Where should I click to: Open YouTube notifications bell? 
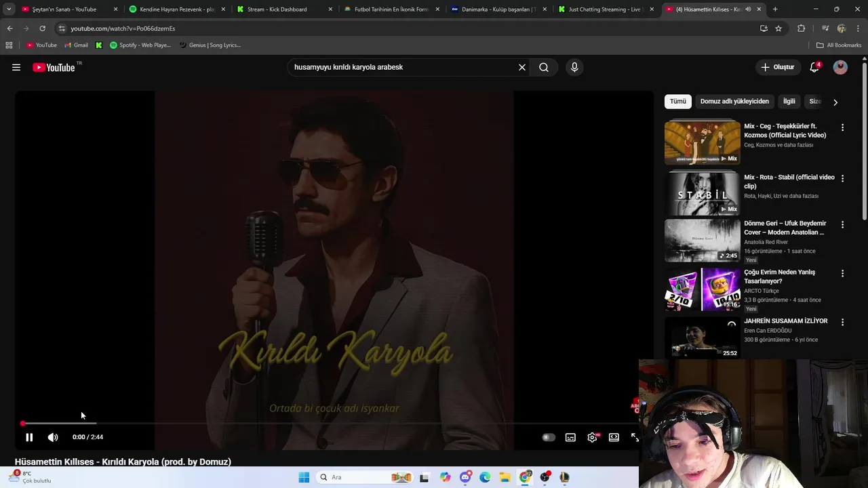814,67
